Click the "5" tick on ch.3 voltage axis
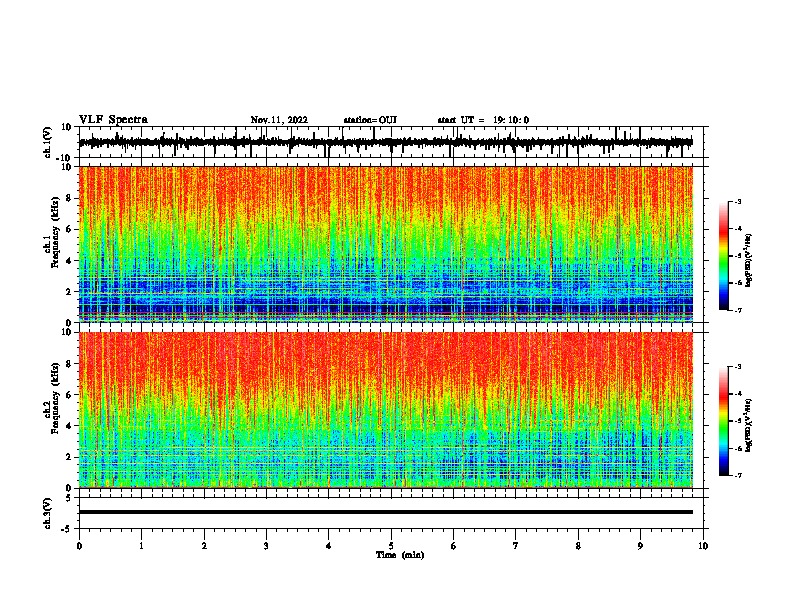Viewport: 792px width, 612px height. pyautogui.click(x=69, y=498)
